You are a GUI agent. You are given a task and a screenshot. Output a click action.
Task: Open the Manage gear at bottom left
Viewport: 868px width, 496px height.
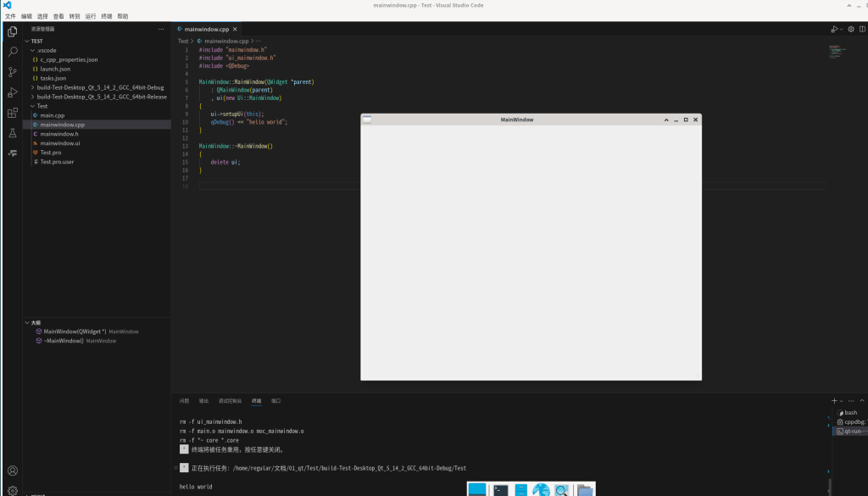click(x=13, y=490)
